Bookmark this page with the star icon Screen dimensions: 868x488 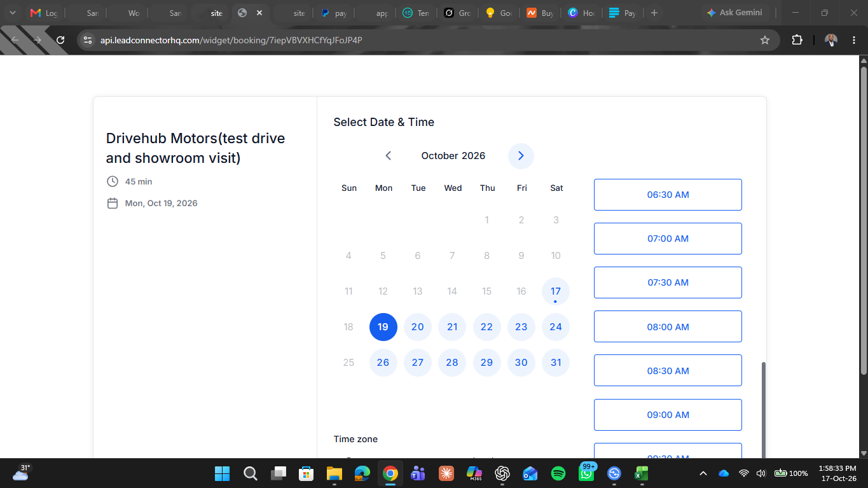point(765,40)
